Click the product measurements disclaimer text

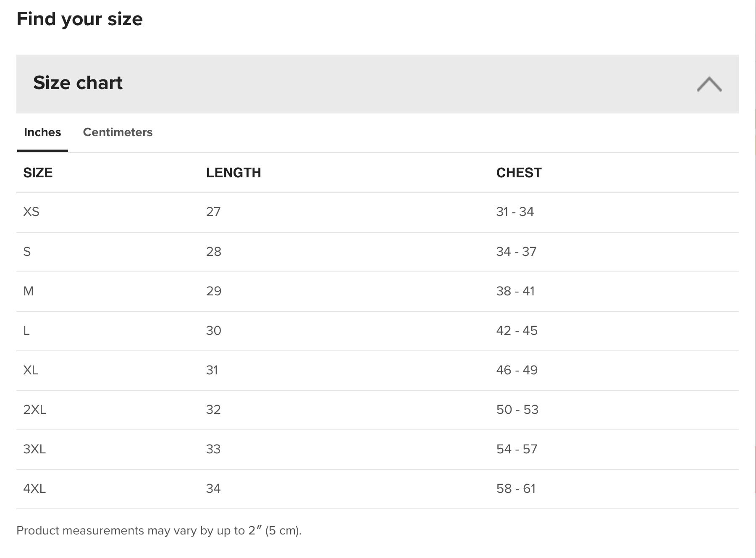pyautogui.click(x=159, y=531)
